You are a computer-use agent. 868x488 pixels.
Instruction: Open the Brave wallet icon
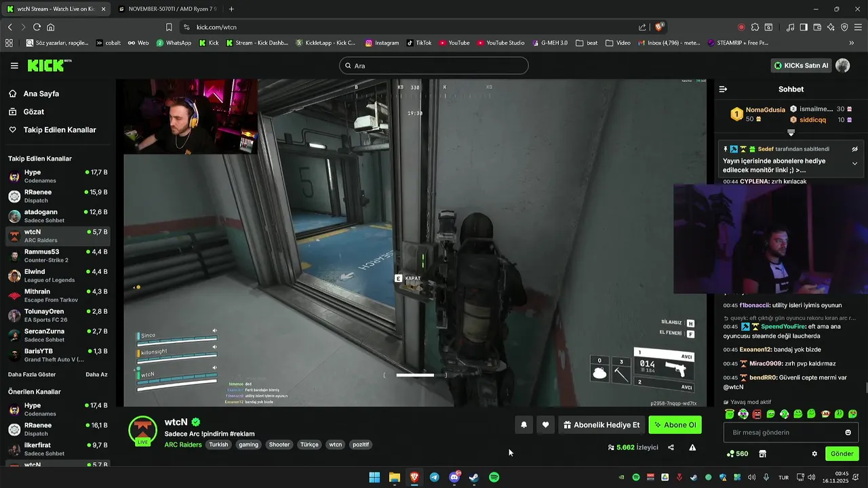pos(816,27)
